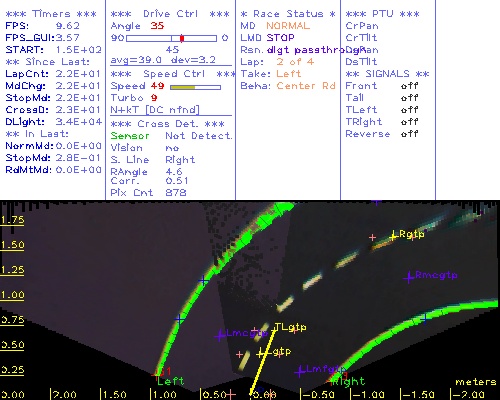Click the purple Lmcgtp cross marker
Screen dimensions: 500x400
pyautogui.click(x=220, y=335)
